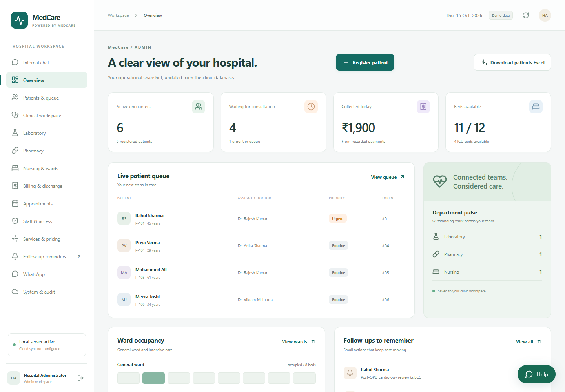Open the View wards link
This screenshot has height=392, width=565.
pos(299,342)
